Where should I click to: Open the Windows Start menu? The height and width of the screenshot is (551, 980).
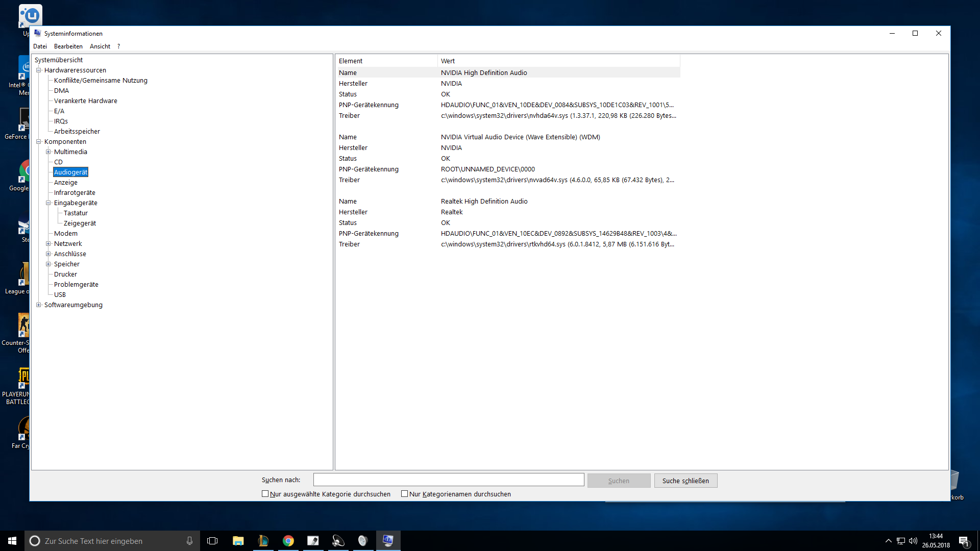click(12, 541)
